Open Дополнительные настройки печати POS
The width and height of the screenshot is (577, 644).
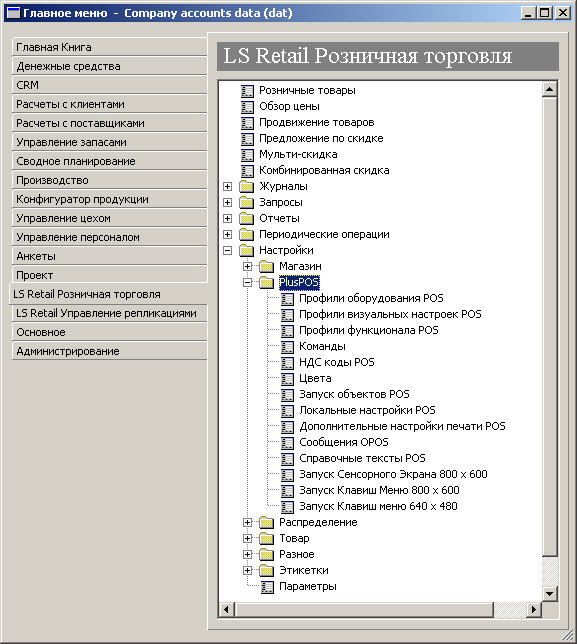(402, 426)
